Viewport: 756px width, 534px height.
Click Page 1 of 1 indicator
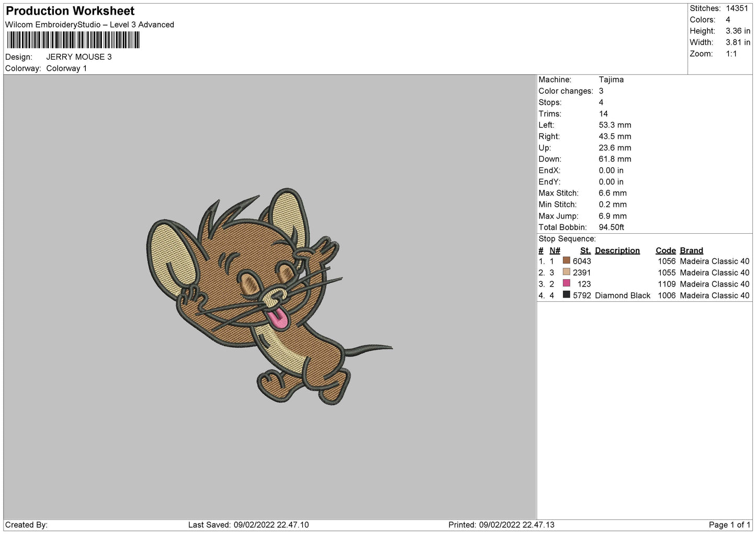pos(730,525)
